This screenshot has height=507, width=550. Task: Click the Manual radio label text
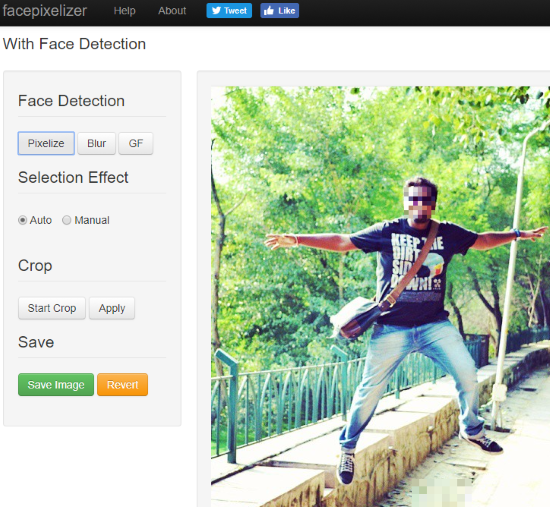click(x=92, y=220)
